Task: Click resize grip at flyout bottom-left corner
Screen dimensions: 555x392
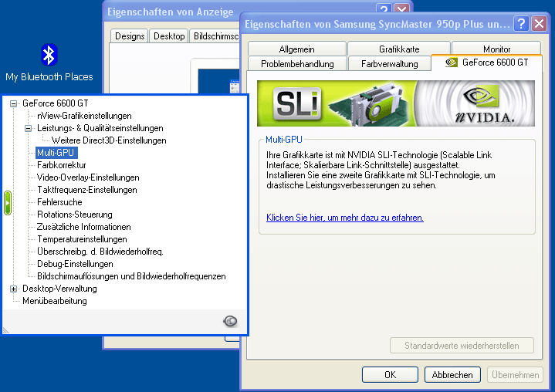Action: click(x=6, y=330)
